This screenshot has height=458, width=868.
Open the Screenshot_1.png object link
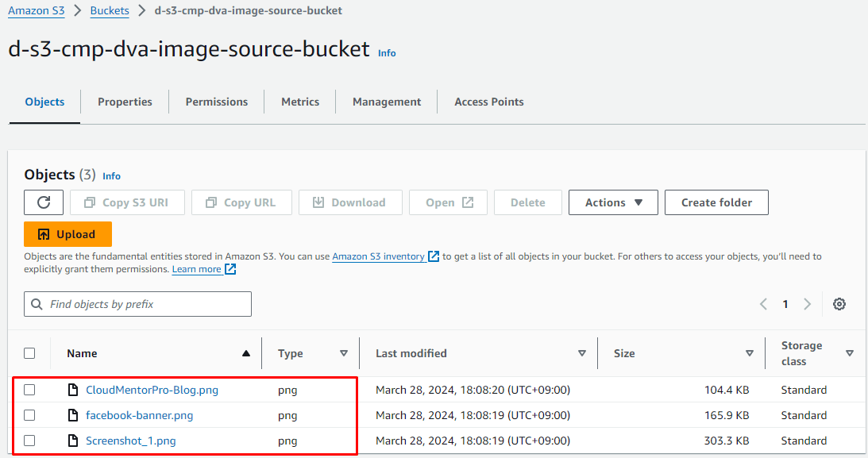point(129,441)
